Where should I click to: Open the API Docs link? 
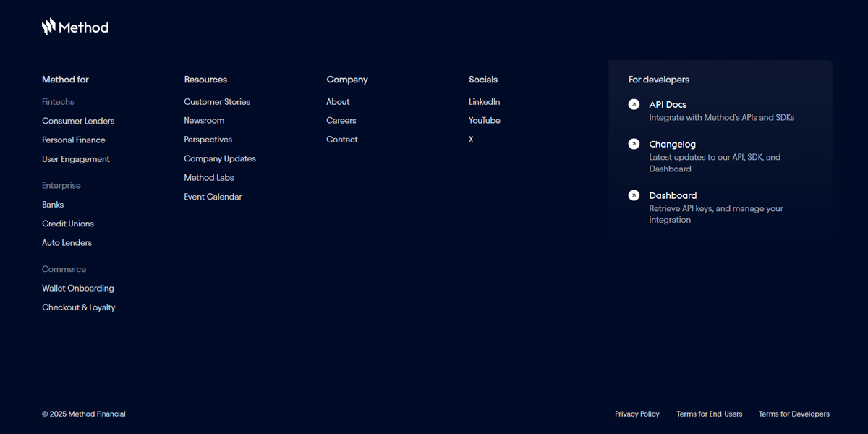pyautogui.click(x=668, y=105)
